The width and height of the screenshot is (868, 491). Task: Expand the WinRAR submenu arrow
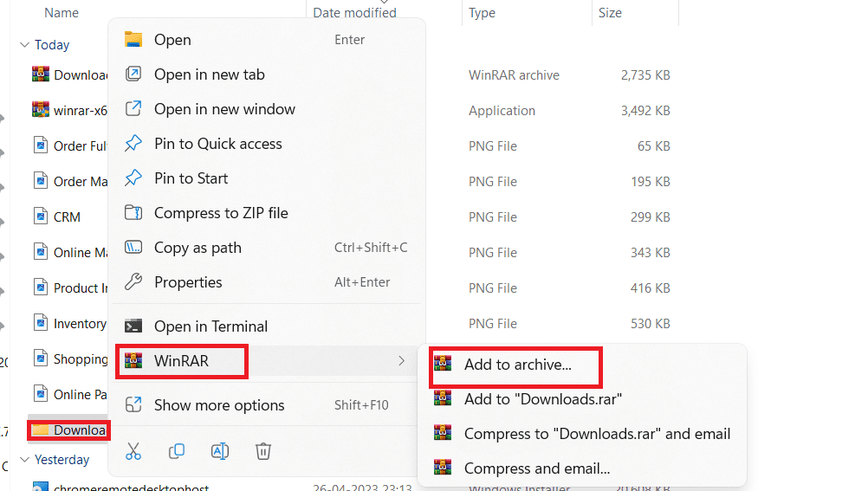coord(401,360)
